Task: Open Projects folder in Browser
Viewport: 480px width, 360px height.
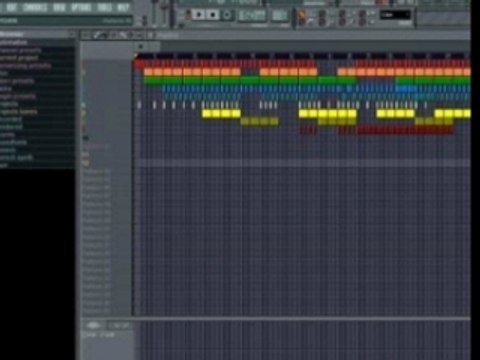Action: 9,104
